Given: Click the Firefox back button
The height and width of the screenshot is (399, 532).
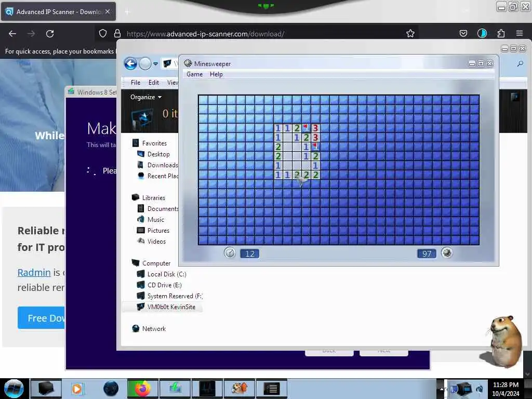Looking at the screenshot, I should [x=12, y=34].
